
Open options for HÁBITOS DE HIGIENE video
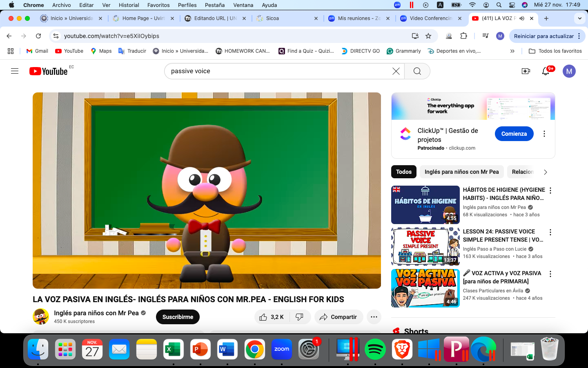[x=550, y=191]
